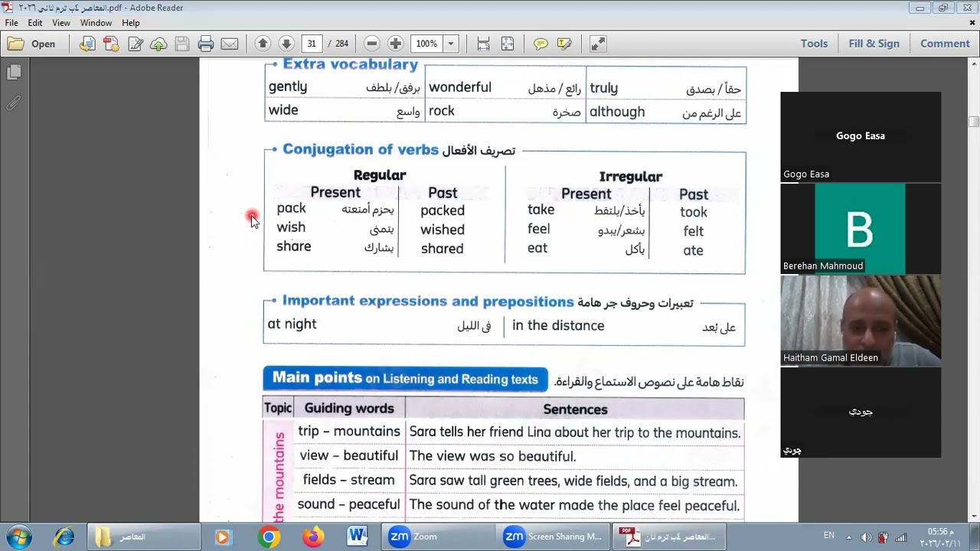Switch to Screen Sharing Meeting taskbar window
Screen dimensions: 980x551
(x=554, y=537)
